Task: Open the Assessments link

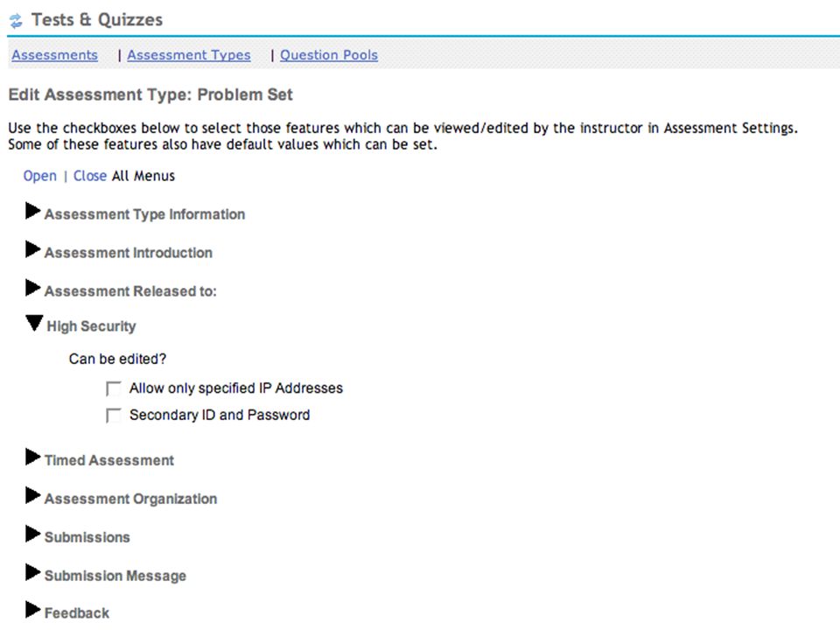Action: click(x=54, y=55)
